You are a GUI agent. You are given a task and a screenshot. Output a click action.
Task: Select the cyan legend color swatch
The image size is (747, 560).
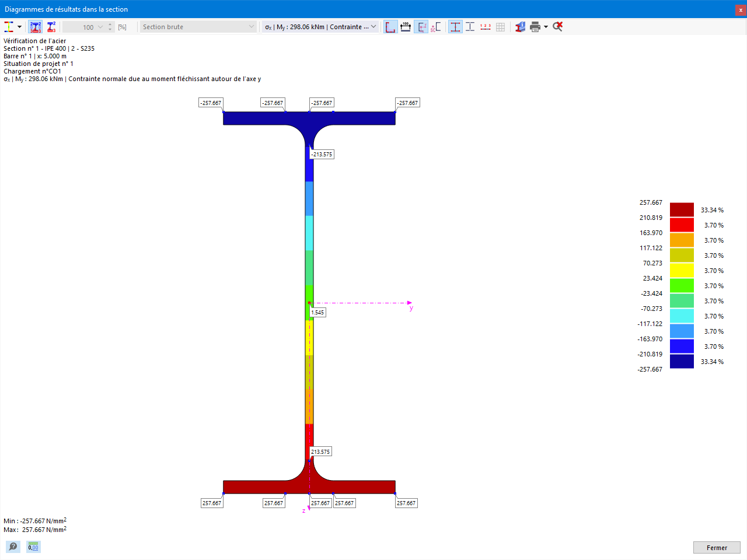(x=682, y=316)
